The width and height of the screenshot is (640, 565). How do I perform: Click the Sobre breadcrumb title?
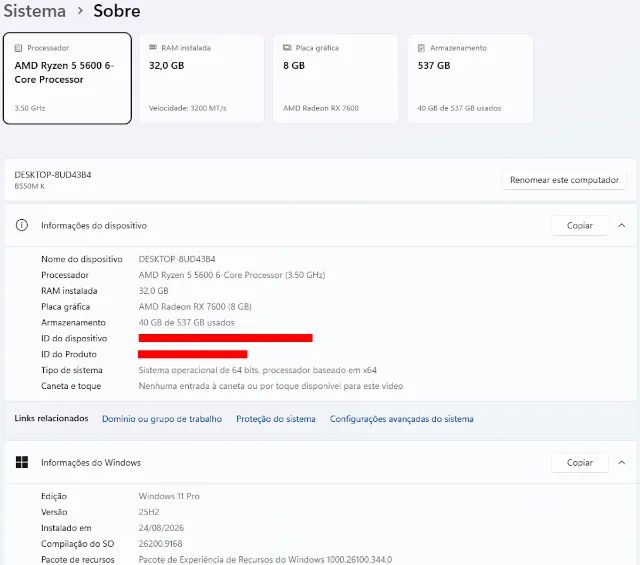pyautogui.click(x=117, y=11)
